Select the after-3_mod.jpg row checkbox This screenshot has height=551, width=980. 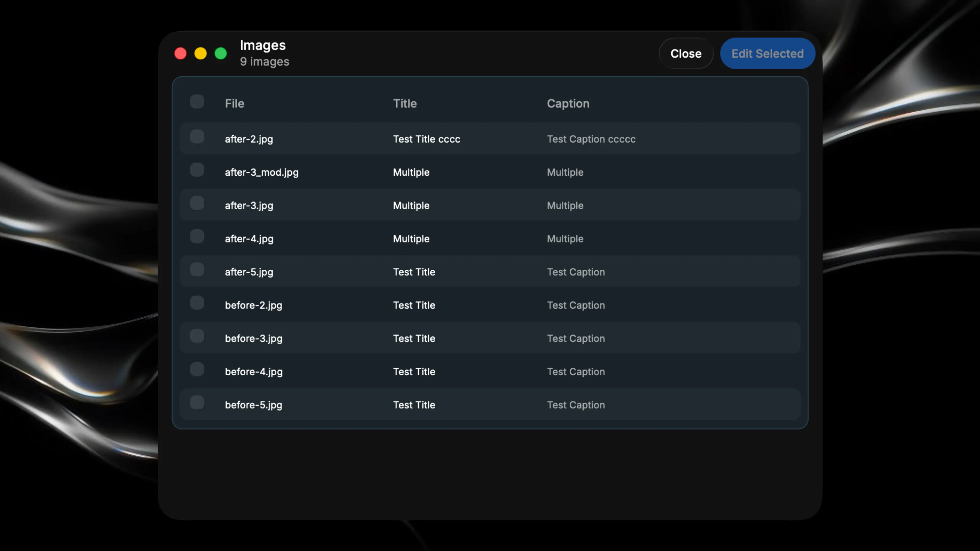pyautogui.click(x=197, y=170)
